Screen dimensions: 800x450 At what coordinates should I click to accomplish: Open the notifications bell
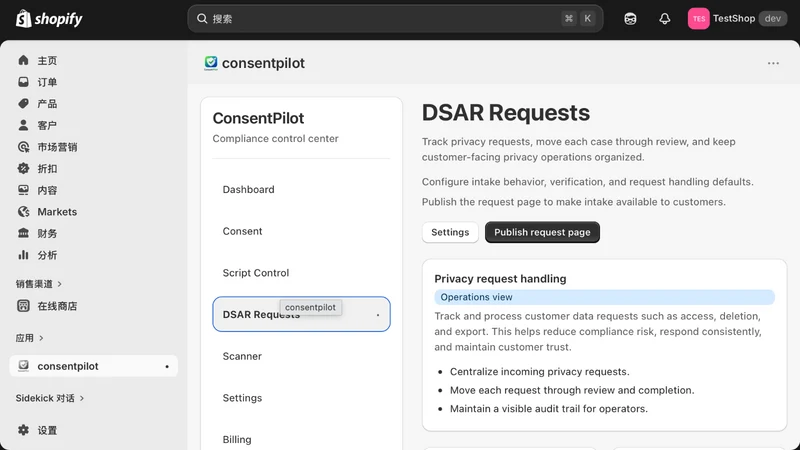point(664,19)
